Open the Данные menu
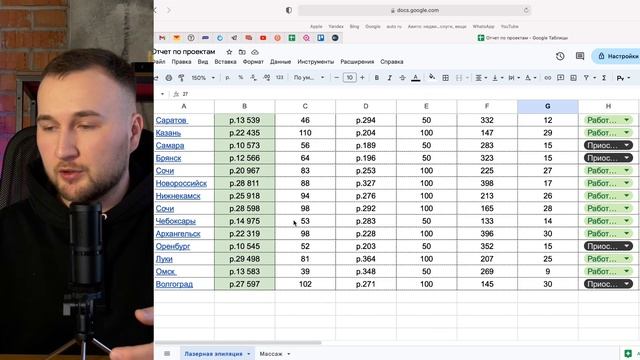 click(280, 62)
